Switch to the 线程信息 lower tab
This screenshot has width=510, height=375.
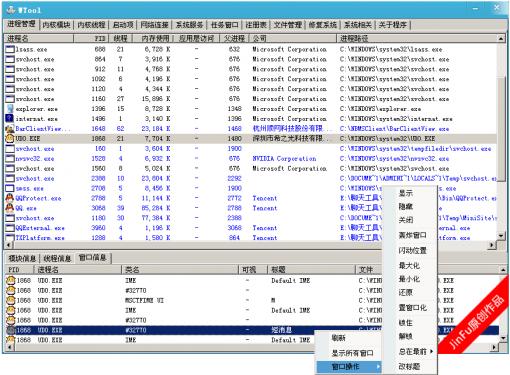57,258
